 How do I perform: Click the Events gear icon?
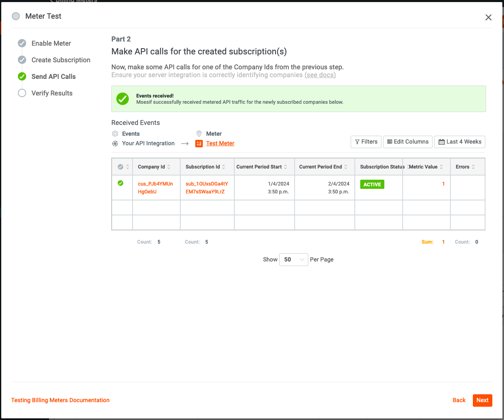(115, 134)
